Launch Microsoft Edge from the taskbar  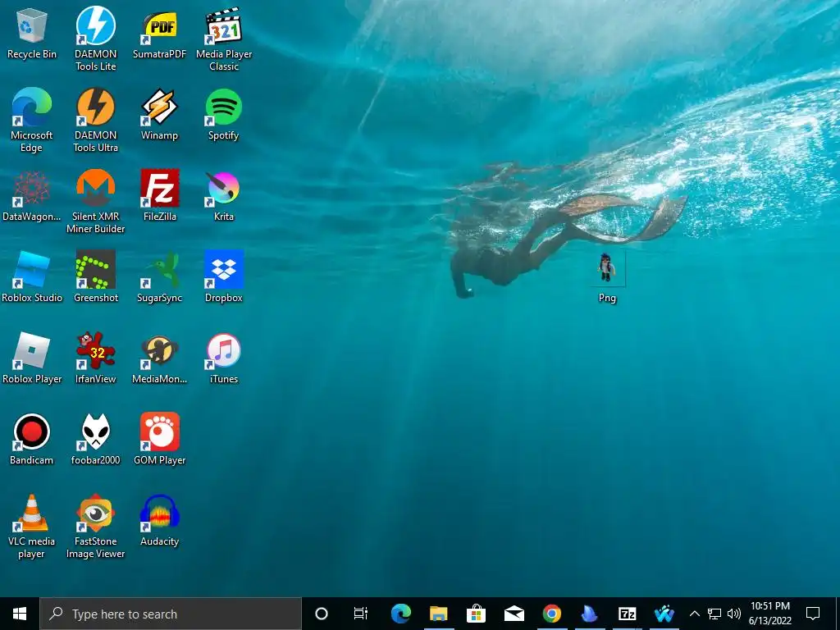[400, 614]
